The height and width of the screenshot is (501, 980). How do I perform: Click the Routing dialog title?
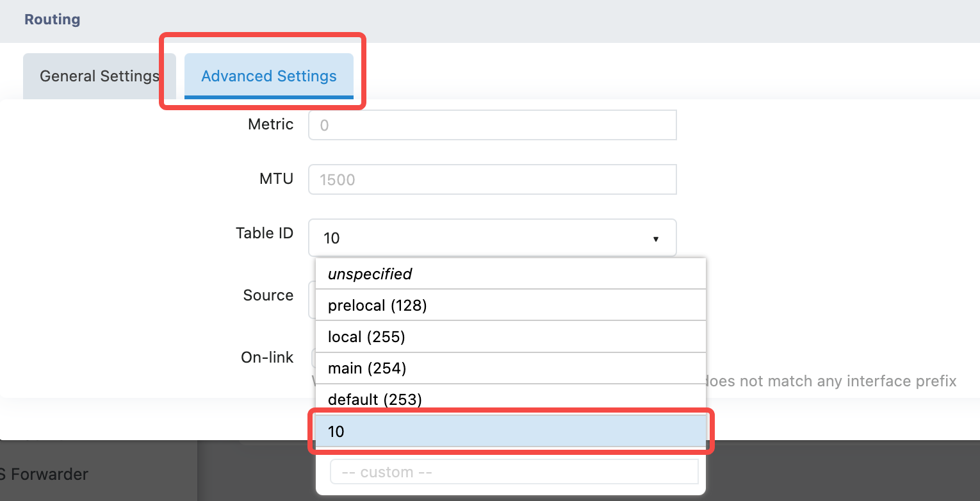[53, 19]
